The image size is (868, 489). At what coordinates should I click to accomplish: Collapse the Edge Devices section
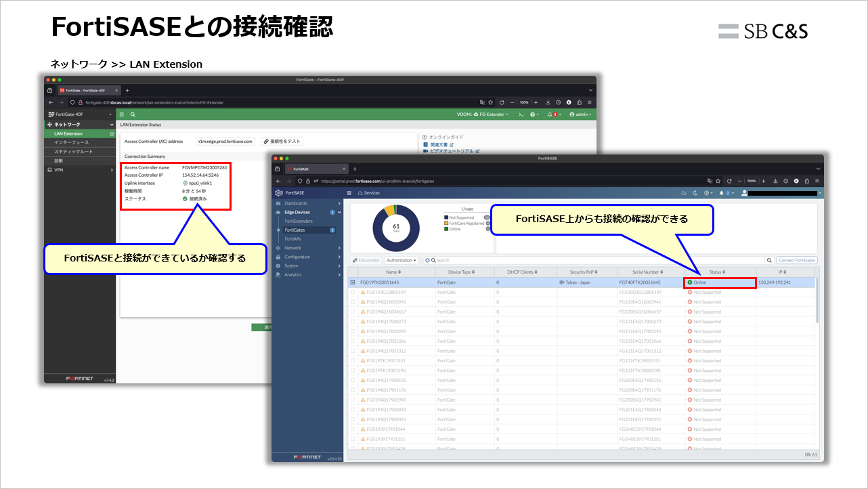point(339,212)
